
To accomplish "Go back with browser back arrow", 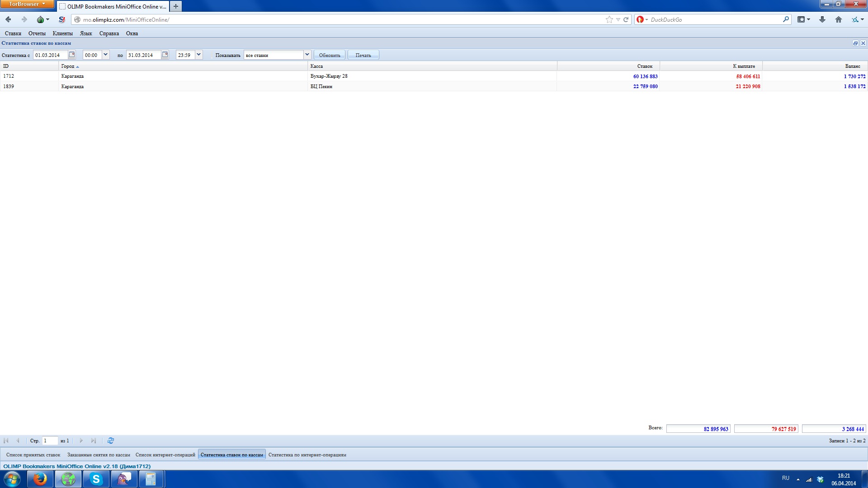I will 8,19.
